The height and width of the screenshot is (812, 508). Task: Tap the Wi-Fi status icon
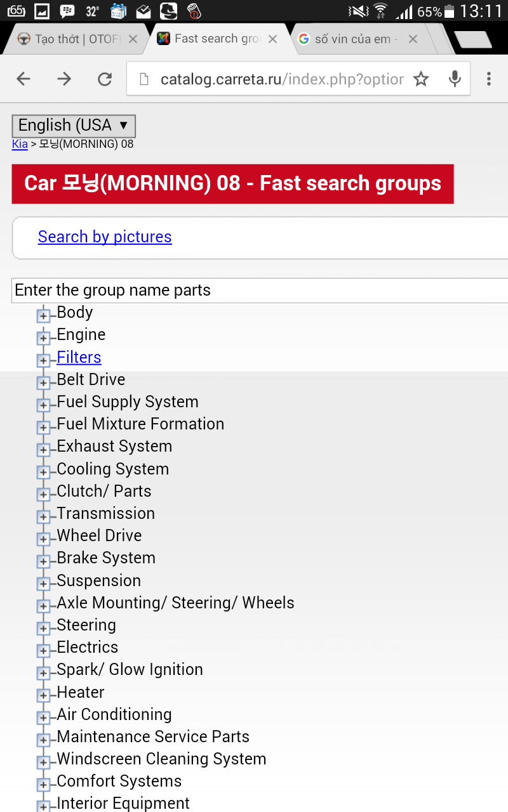click(x=380, y=11)
